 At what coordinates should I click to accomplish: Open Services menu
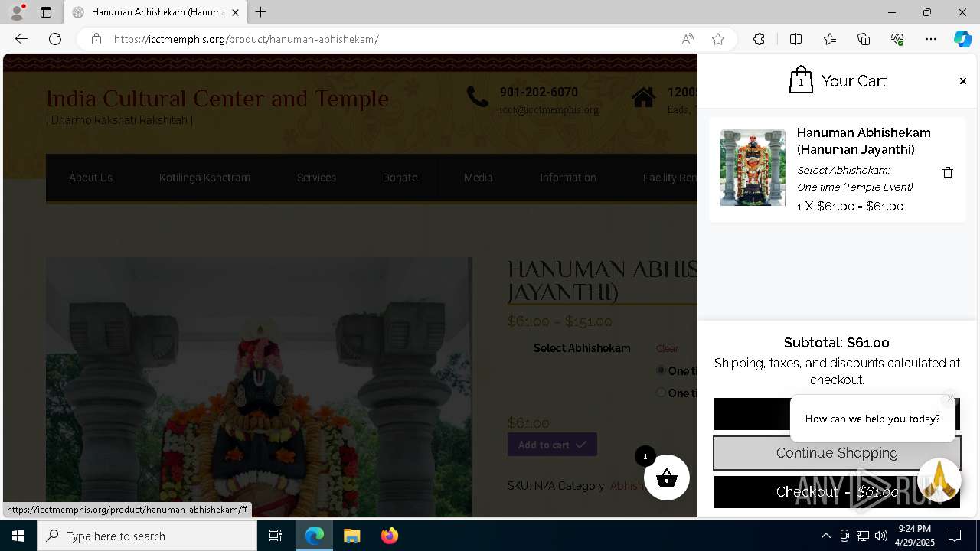tap(316, 178)
